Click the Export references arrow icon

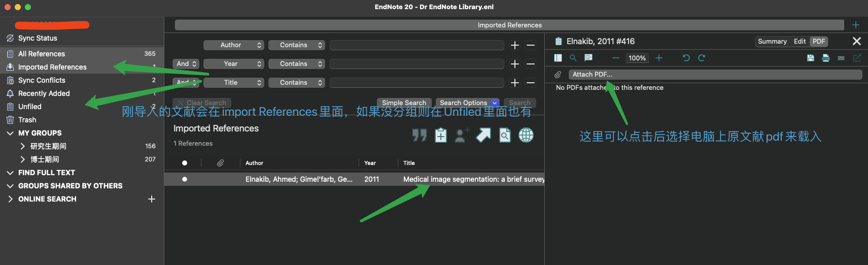pos(483,135)
